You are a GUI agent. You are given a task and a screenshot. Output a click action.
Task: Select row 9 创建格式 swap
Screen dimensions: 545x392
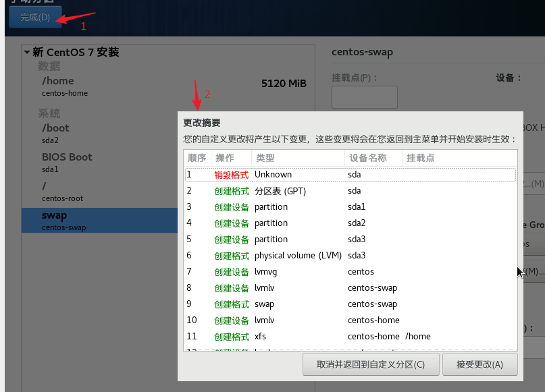[x=351, y=304]
